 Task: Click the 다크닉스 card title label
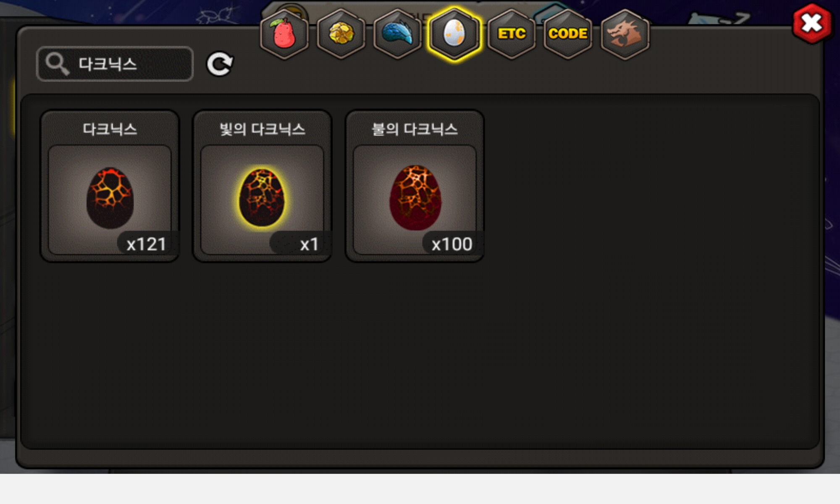(110, 129)
